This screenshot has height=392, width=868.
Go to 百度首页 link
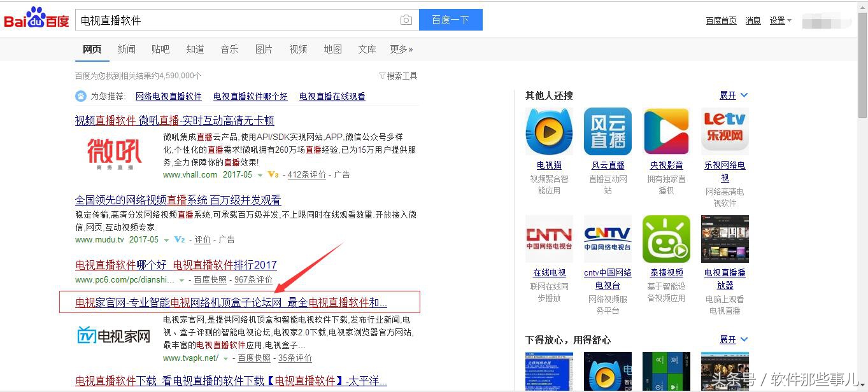721,20
